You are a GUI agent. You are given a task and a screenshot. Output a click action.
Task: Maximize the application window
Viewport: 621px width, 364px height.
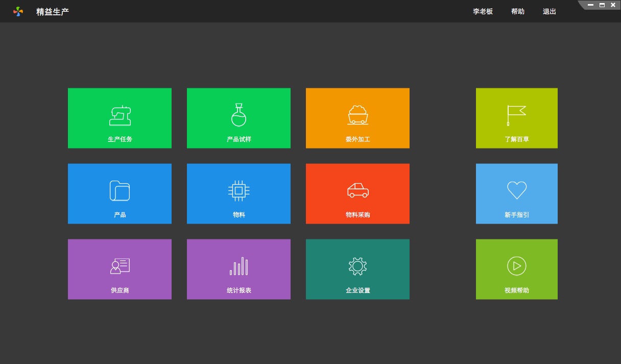[x=602, y=5]
